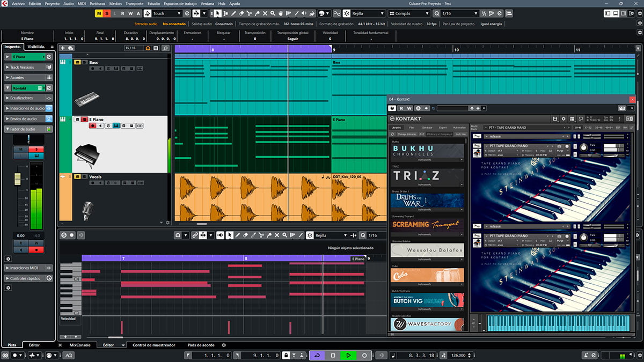Click the transport Play button
Viewport: 644px width, 362px height.
(x=348, y=355)
